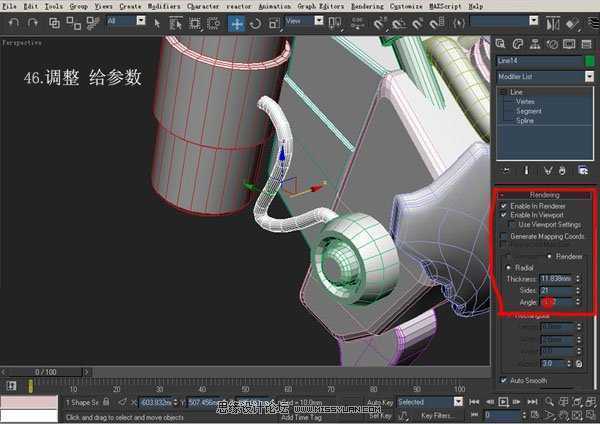Open the Select by Name tool

pyautogui.click(x=175, y=23)
